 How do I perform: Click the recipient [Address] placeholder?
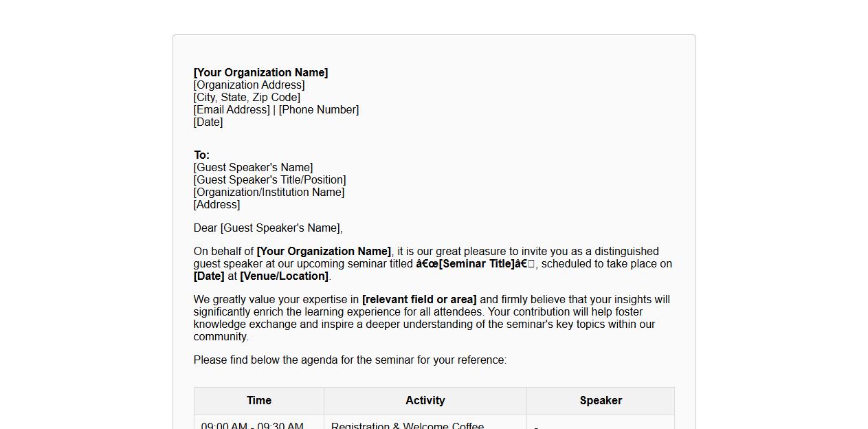[x=216, y=205]
